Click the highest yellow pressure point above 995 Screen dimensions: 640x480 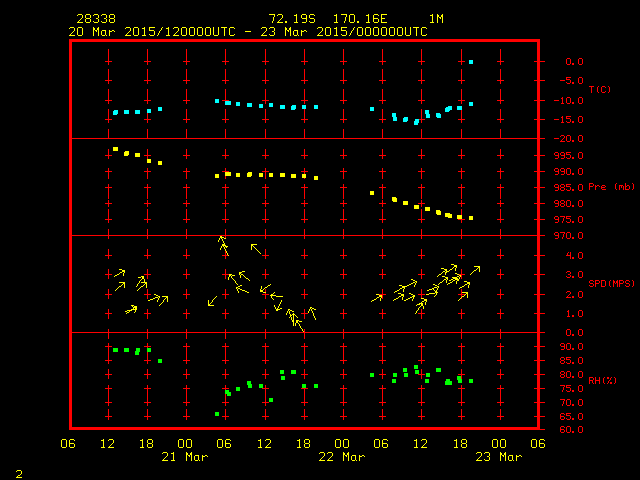[x=116, y=149]
